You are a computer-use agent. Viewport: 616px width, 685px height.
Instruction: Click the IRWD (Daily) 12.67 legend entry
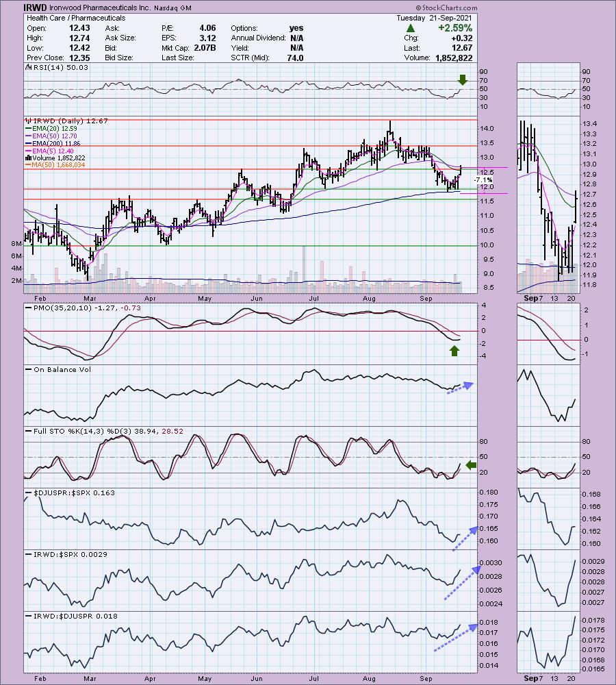click(x=67, y=121)
